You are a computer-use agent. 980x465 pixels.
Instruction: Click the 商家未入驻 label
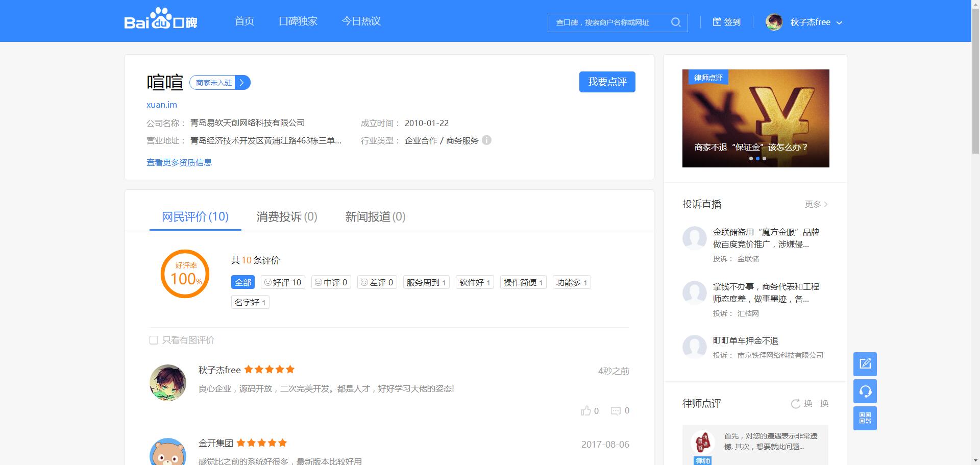pyautogui.click(x=213, y=83)
